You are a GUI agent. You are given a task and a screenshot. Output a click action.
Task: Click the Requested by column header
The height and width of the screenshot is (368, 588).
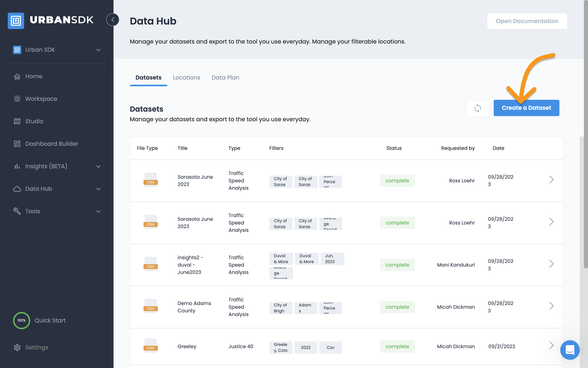click(458, 148)
